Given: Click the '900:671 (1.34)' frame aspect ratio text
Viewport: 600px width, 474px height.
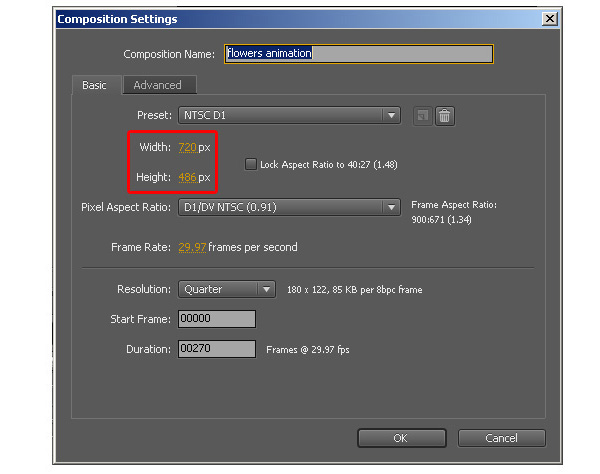Looking at the screenshot, I should (441, 220).
